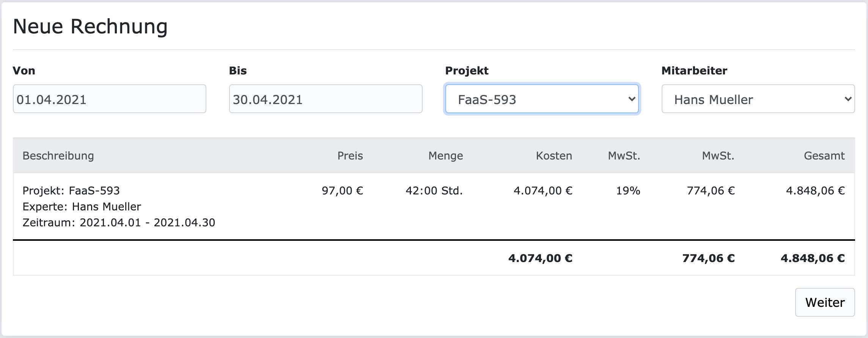The image size is (868, 338).
Task: Click the total amount 4.848,06 €
Action: (812, 259)
